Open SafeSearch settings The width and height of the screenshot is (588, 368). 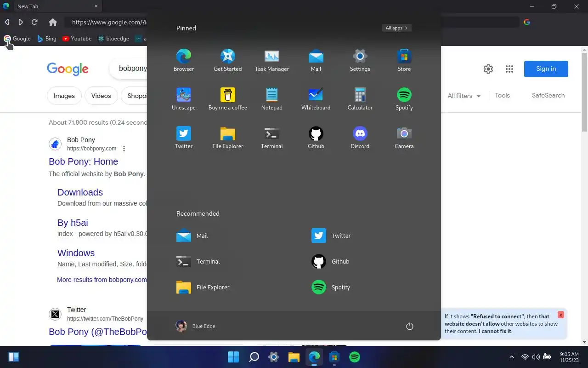(548, 95)
